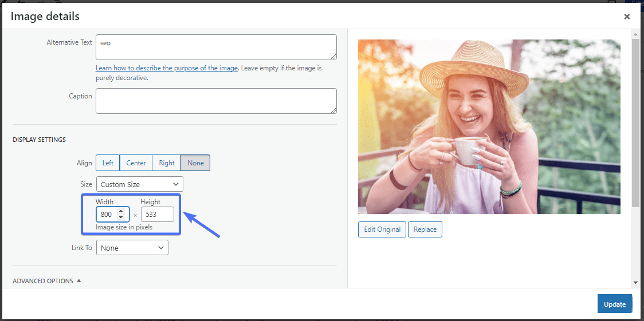The image size is (644, 321).
Task: Open the Link To dropdown
Action: (x=132, y=248)
